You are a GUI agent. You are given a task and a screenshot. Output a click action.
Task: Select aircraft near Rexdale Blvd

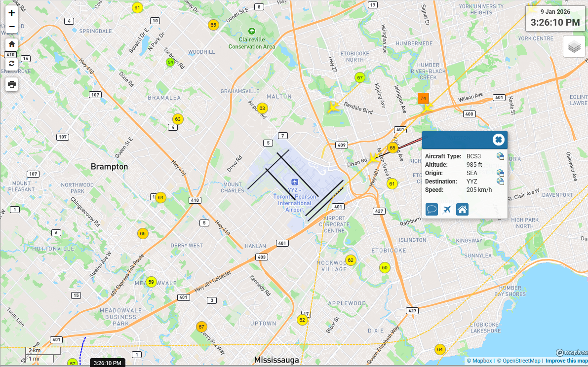click(x=334, y=107)
